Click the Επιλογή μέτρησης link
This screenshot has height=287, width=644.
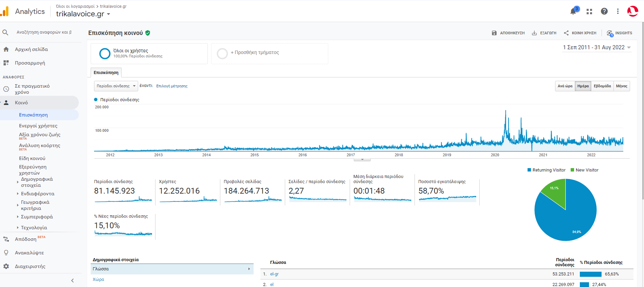pos(172,86)
